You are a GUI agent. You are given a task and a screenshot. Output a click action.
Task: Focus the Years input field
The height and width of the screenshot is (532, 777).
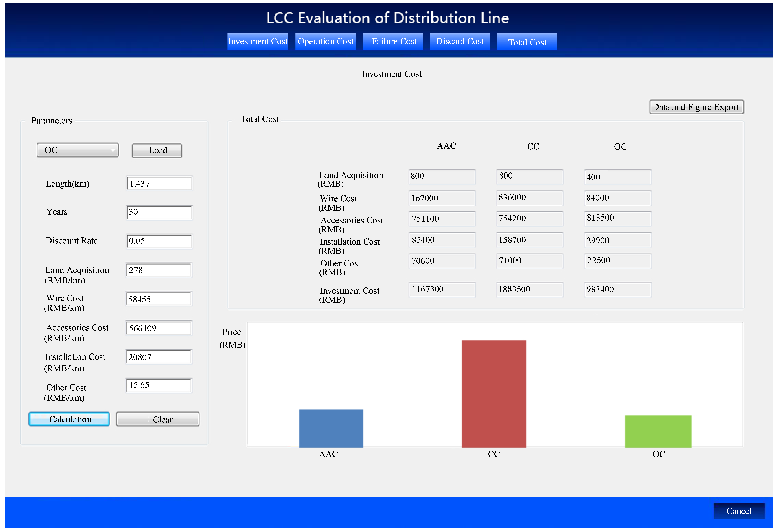[159, 212]
